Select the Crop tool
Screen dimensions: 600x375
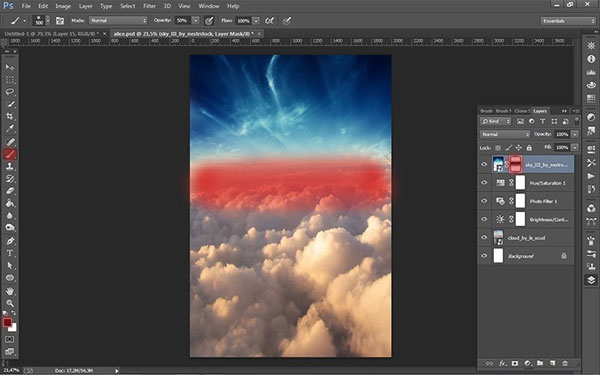pos(10,116)
